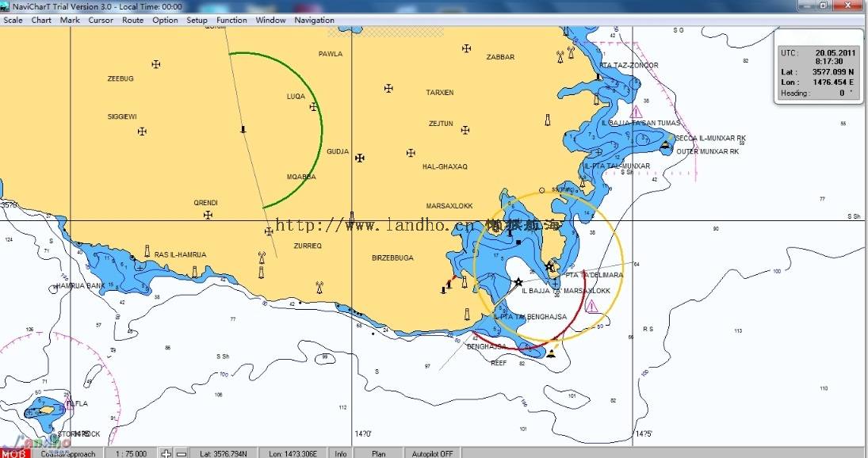Open the Cursor menu

pos(101,20)
